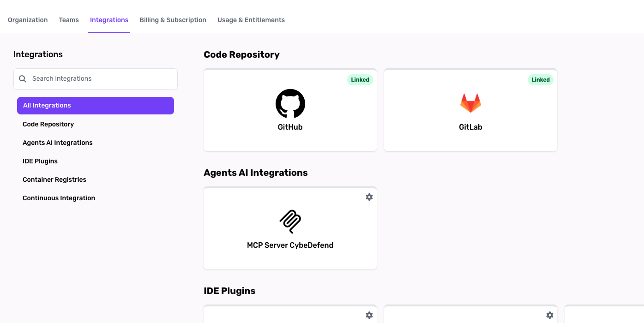Filter by Continuous Integration
The image size is (644, 323).
[x=59, y=198]
